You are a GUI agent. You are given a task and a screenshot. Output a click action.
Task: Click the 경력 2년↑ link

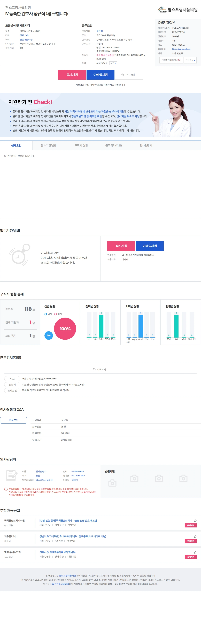point(24,35)
